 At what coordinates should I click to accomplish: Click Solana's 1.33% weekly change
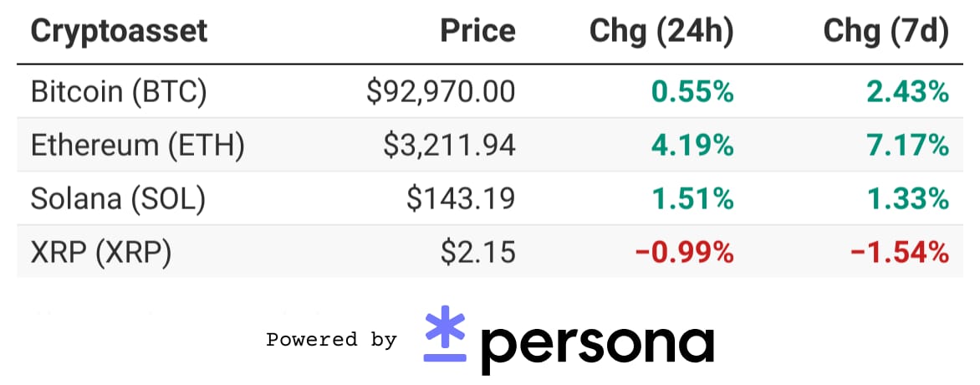[908, 199]
